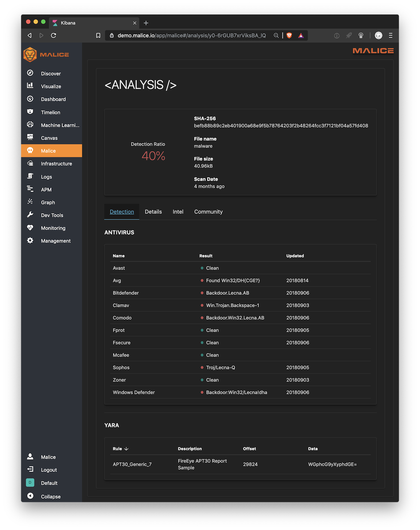Open the browser hamburger menu

tap(390, 35)
